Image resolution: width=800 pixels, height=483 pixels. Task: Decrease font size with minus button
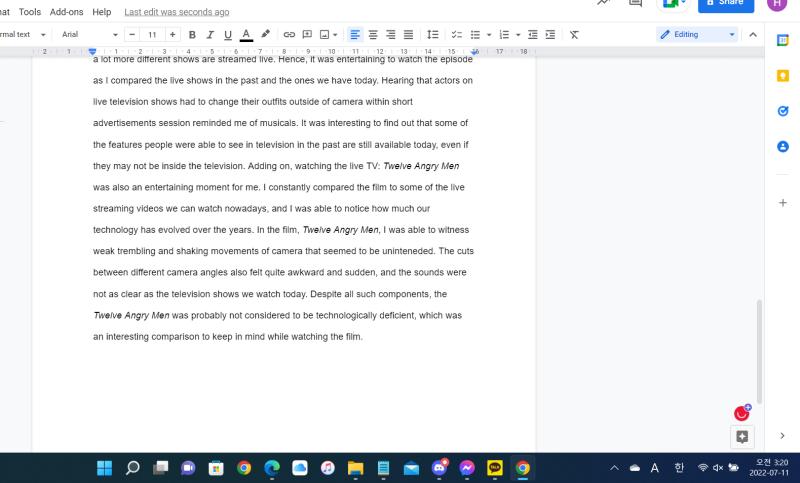click(132, 35)
